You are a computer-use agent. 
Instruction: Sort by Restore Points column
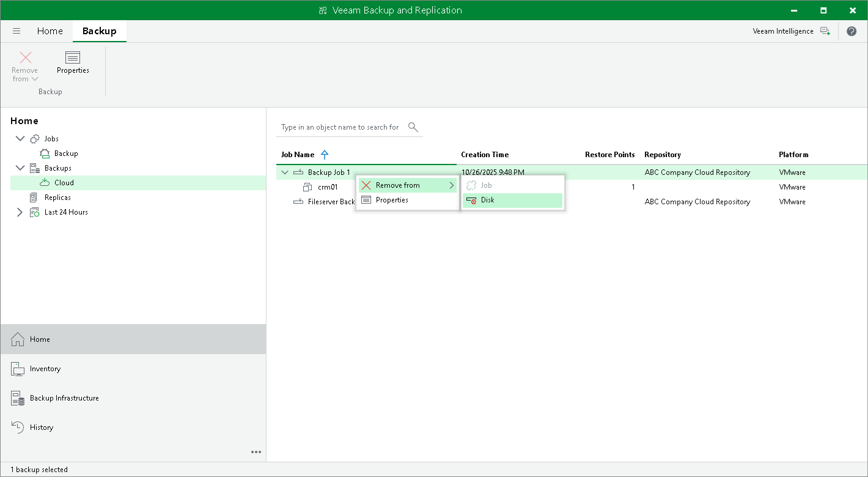tap(610, 155)
